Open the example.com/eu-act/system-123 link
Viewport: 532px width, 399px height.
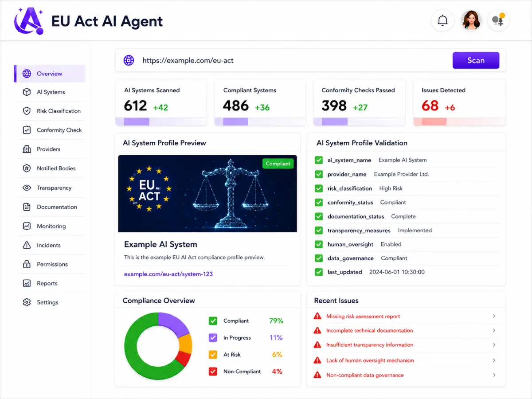click(x=168, y=274)
